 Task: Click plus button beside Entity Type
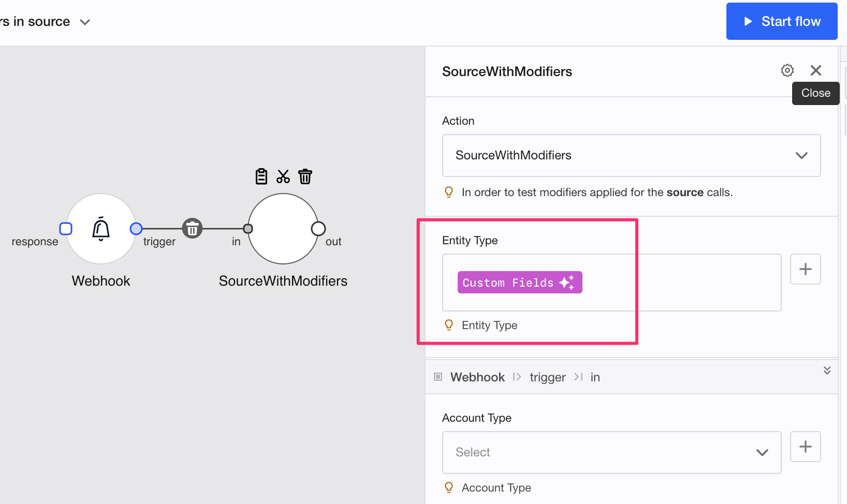(x=805, y=269)
